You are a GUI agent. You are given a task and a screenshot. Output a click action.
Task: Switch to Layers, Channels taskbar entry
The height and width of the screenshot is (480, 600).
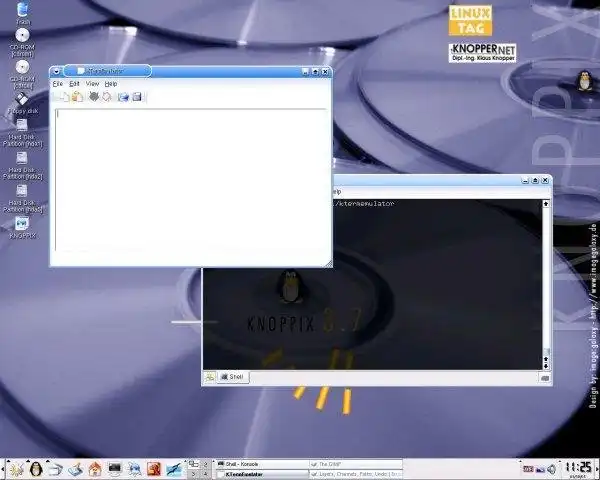pyautogui.click(x=356, y=474)
